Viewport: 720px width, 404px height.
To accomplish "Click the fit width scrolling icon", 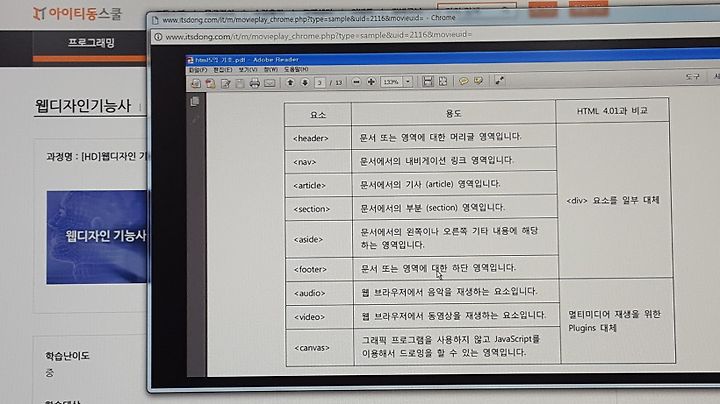I will tap(428, 82).
